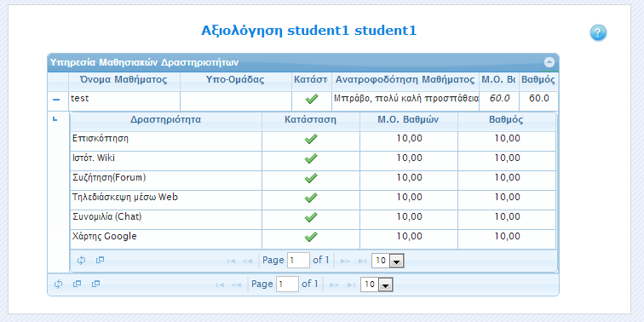The image size is (644, 322).
Task: Sort by Όνομα Μαθήματος column header
Action: (124, 80)
